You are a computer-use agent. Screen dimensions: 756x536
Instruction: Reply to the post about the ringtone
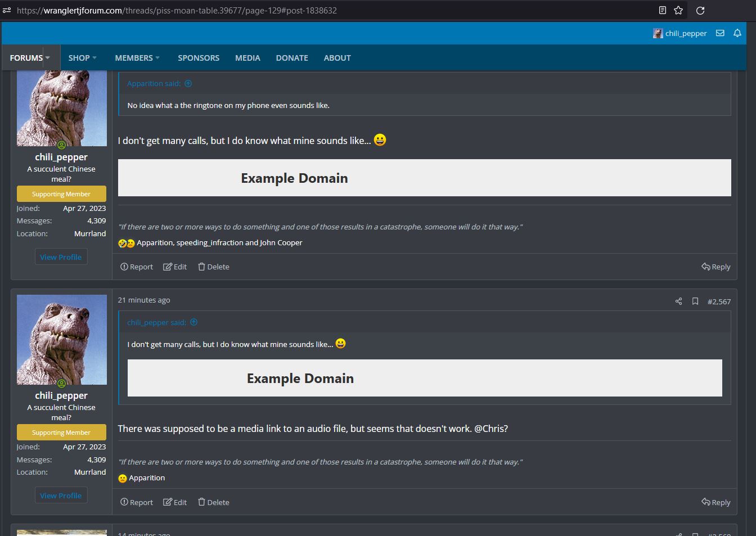715,267
